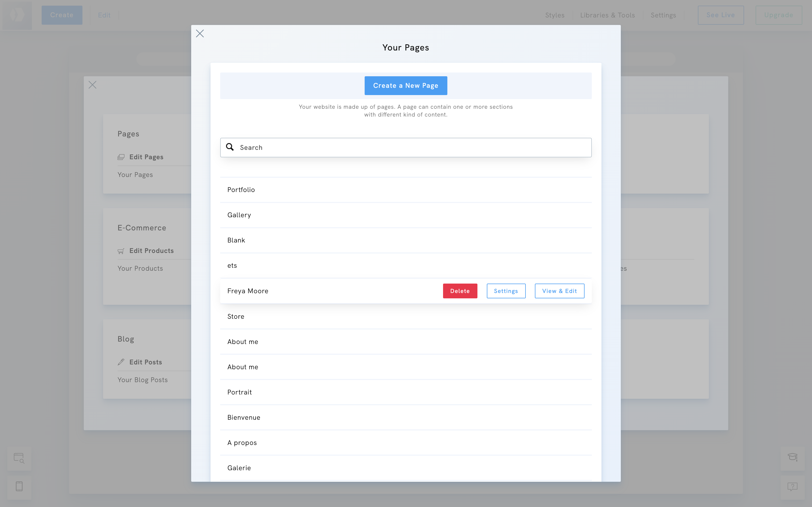Open the website preview search icon bottom-left
Viewport: 812px width, 507px height.
pos(19,458)
